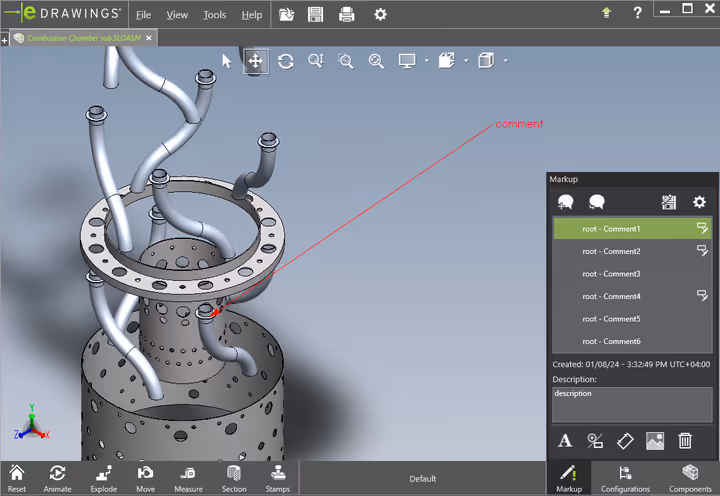Expand the display monitor dropdown arrow
Viewport: 720px width, 496px height.
[427, 61]
